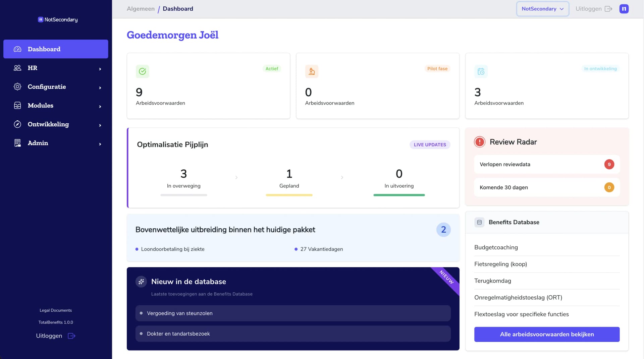644x359 pixels.
Task: Open Configuratie via its gear icon
Action: pyautogui.click(x=17, y=86)
